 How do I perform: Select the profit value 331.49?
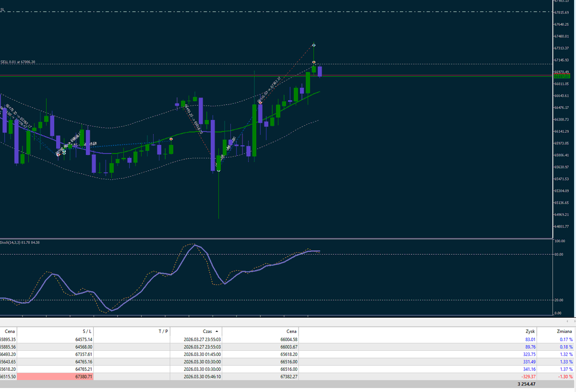[528, 361]
